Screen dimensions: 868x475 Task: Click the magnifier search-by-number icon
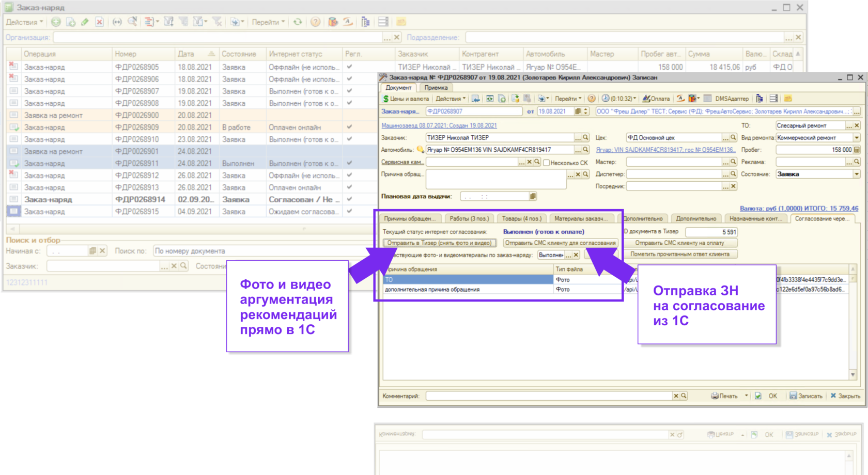(x=132, y=22)
